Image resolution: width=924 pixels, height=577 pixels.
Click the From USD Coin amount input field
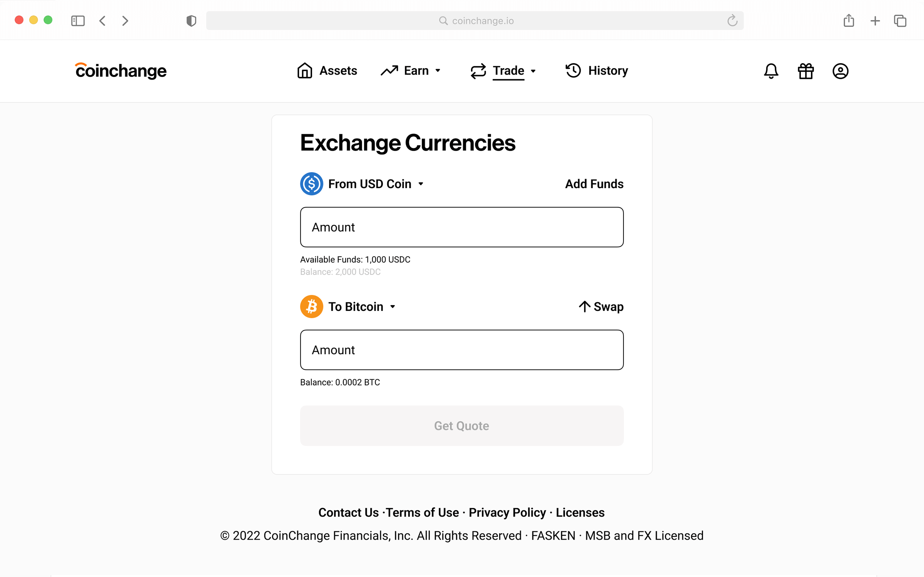coord(461,227)
